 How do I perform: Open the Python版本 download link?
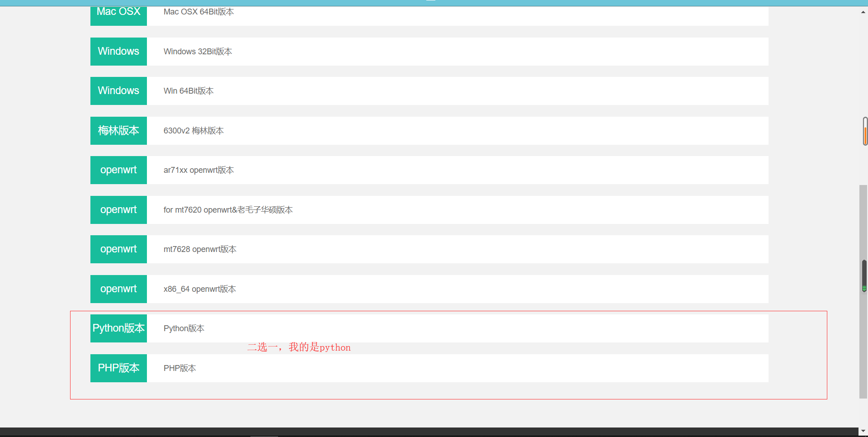point(184,328)
